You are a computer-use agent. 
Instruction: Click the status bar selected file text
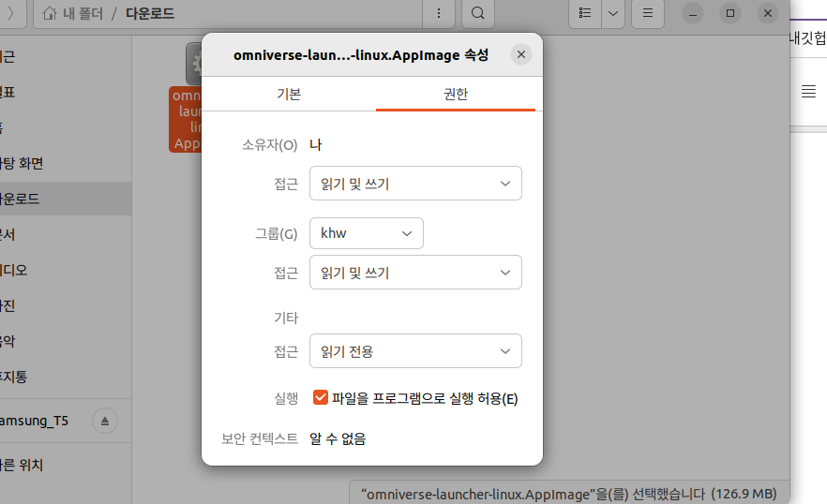tap(568, 494)
